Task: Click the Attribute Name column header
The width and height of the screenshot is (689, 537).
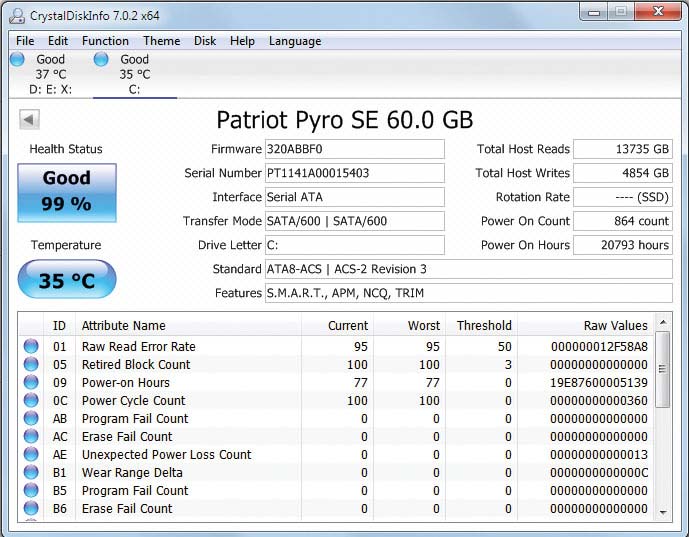Action: [188, 325]
